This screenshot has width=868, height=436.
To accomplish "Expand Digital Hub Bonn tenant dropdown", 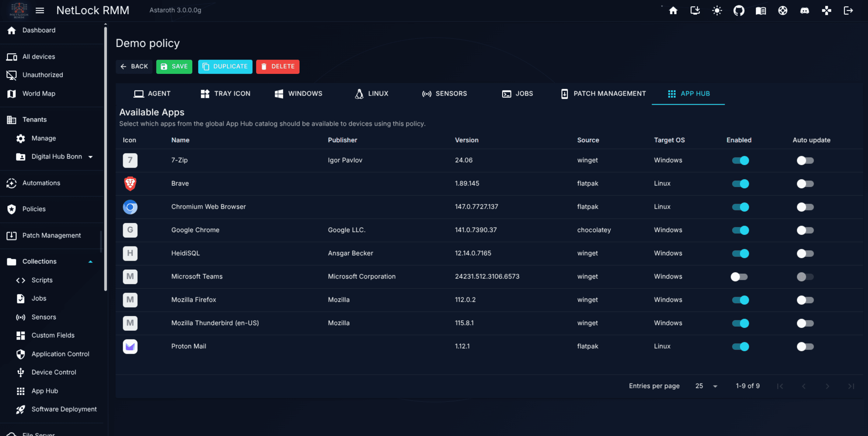I will (x=90, y=157).
